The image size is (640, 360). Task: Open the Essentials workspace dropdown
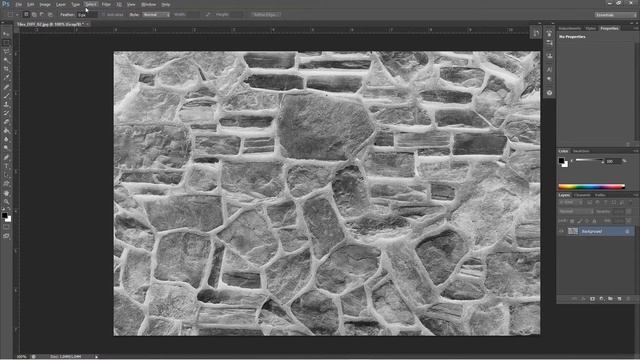point(615,15)
